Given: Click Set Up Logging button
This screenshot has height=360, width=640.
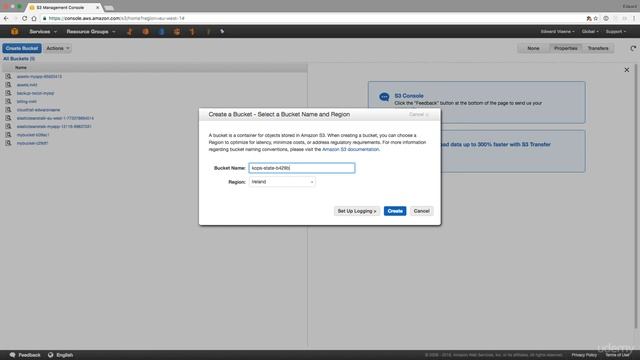Looking at the screenshot, I should (x=357, y=211).
